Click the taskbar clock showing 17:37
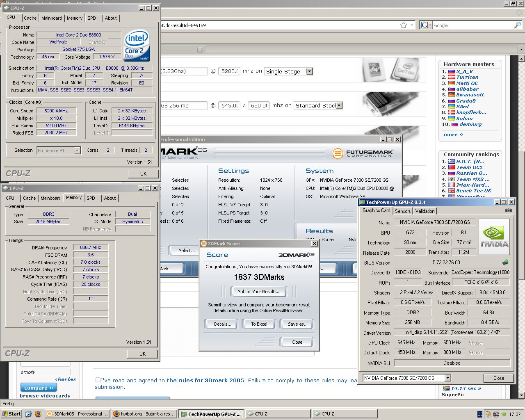Viewport: 525px width, 420px height. point(515,414)
